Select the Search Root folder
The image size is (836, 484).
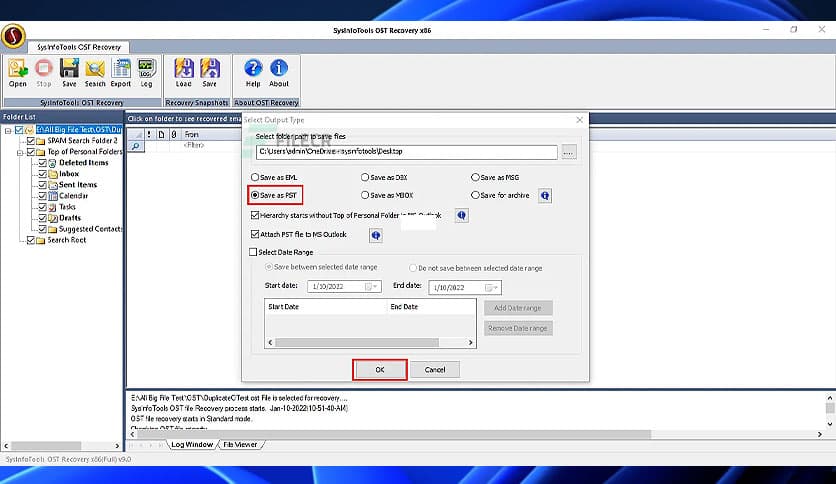coord(67,240)
